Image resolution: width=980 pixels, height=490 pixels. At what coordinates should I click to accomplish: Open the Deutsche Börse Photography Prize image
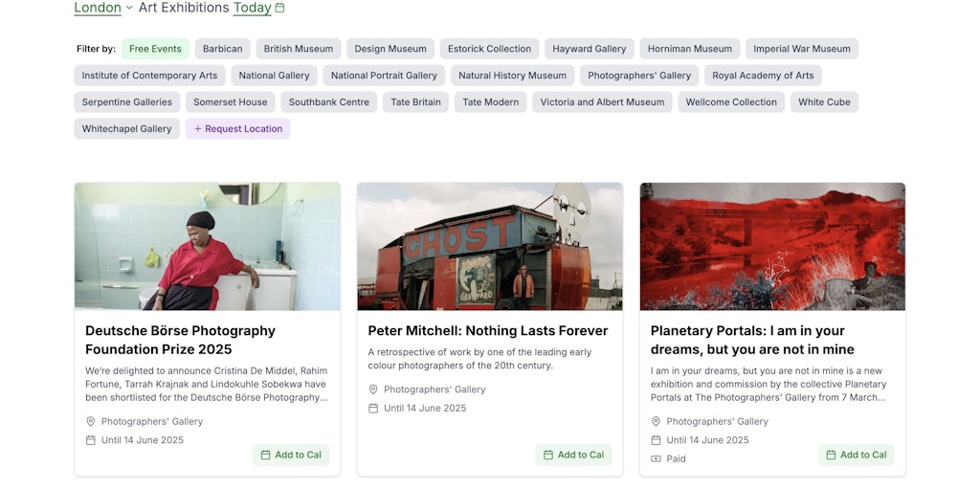click(208, 246)
